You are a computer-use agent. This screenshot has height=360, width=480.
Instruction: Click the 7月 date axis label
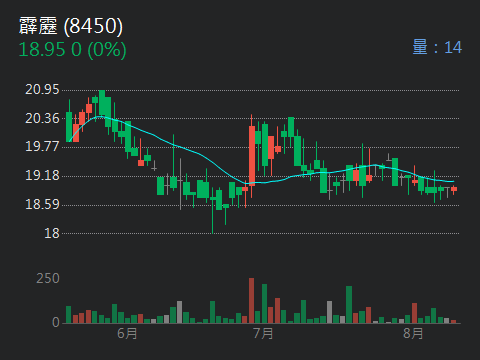tap(263, 333)
